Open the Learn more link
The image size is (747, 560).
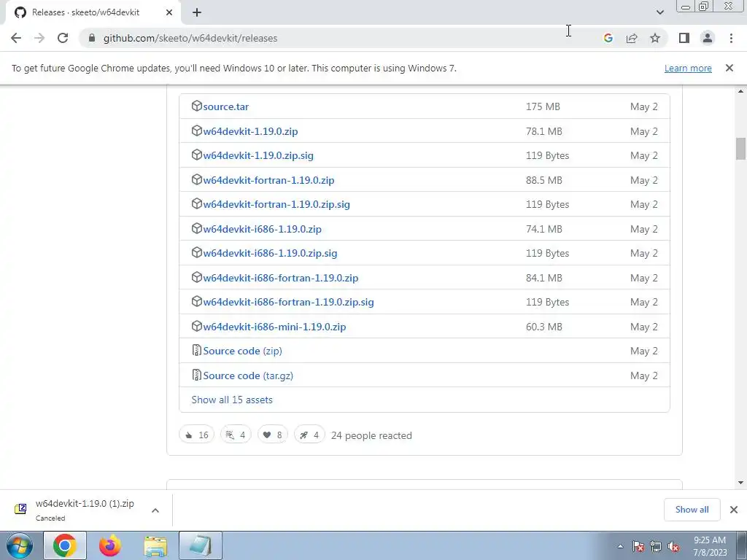[688, 68]
